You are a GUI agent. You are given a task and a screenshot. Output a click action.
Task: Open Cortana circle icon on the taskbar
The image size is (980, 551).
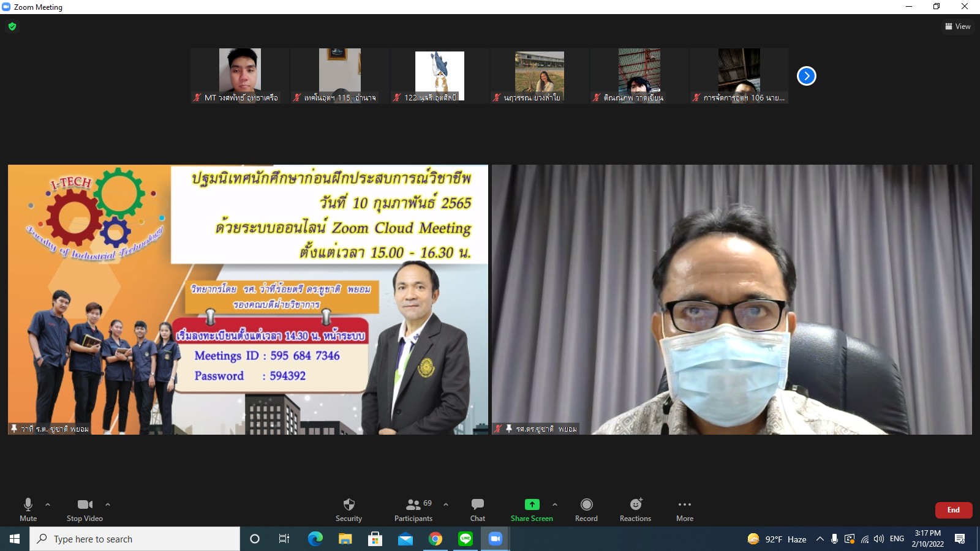click(255, 539)
